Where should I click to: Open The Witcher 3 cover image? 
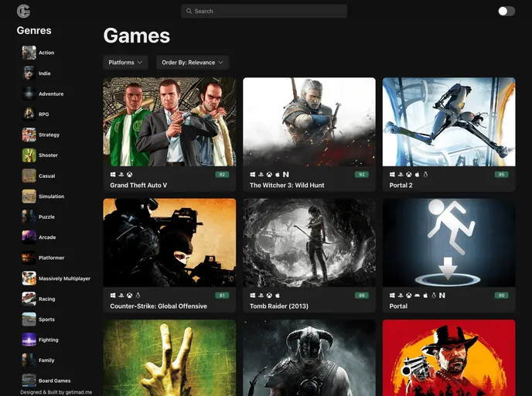tap(309, 122)
